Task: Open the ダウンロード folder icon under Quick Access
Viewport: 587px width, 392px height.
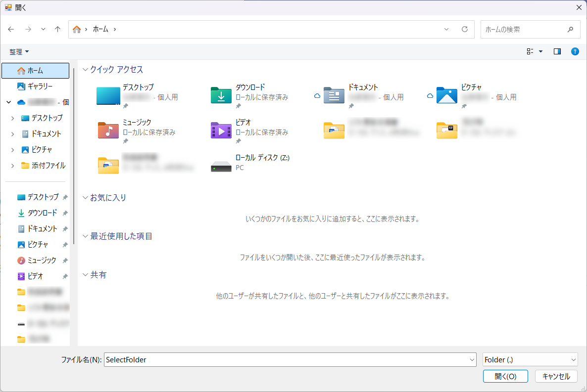Action: 221,95
